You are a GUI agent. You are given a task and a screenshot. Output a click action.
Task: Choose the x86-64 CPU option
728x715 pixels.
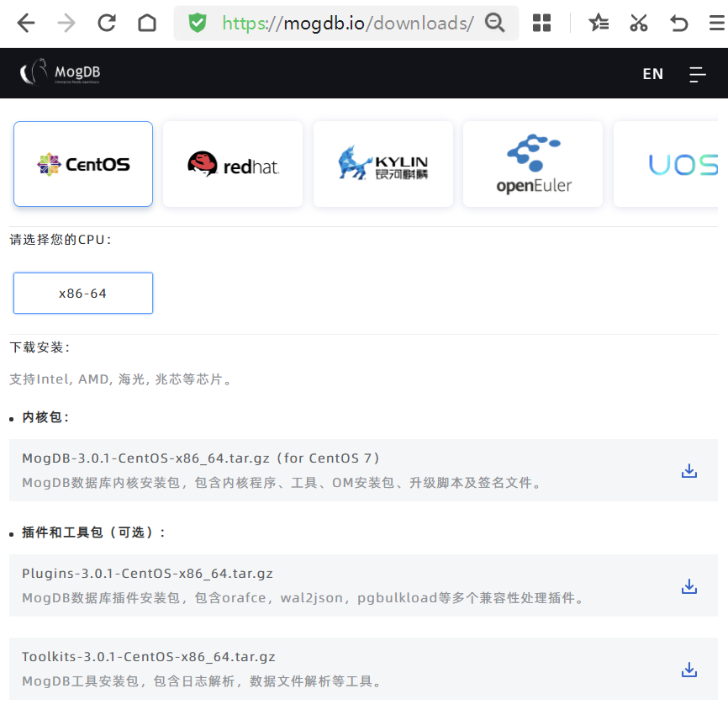[x=83, y=294]
